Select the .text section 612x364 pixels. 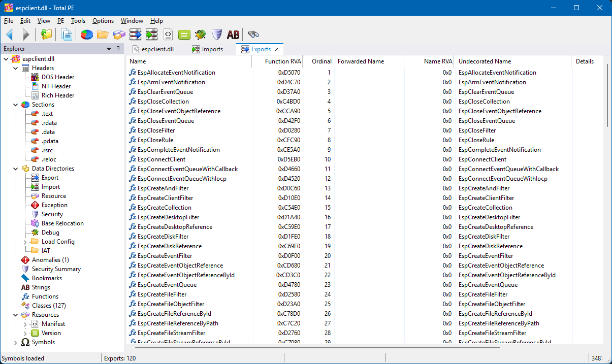(x=47, y=114)
